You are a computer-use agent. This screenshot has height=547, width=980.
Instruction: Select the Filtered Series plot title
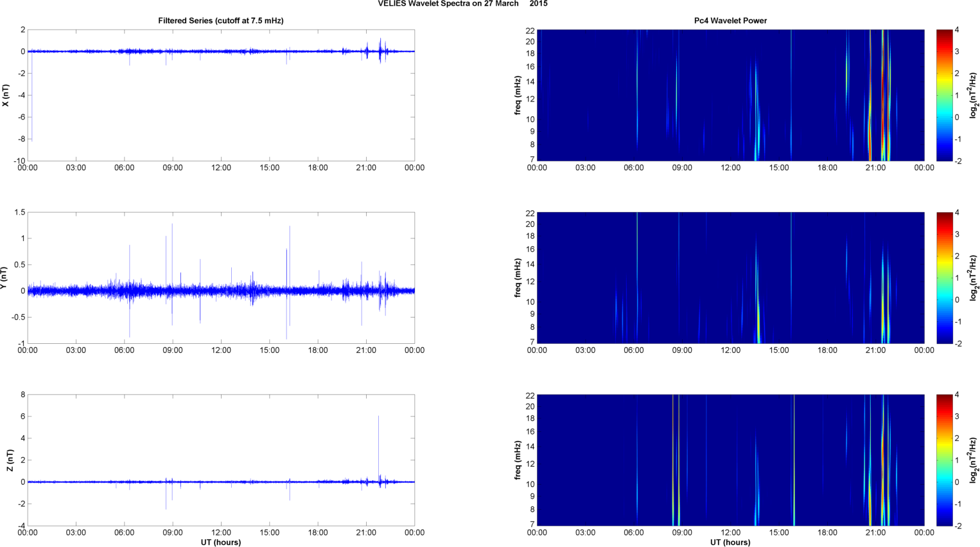coord(220,21)
